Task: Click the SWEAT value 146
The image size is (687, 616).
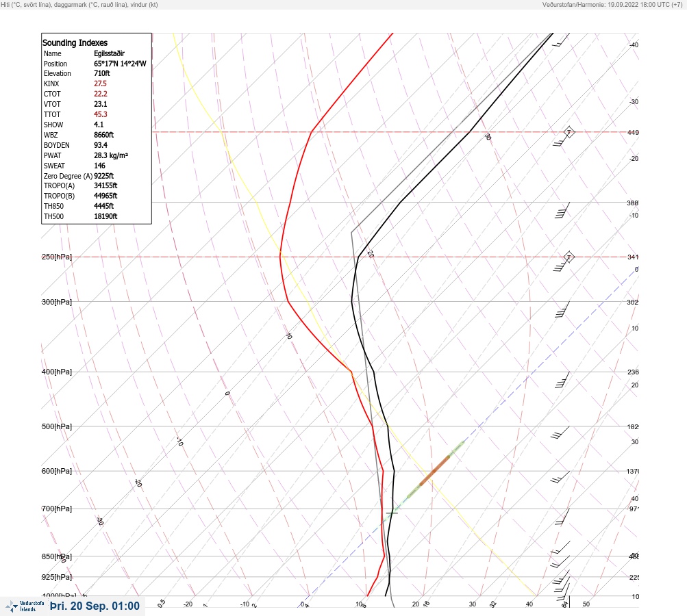Action: coord(99,166)
